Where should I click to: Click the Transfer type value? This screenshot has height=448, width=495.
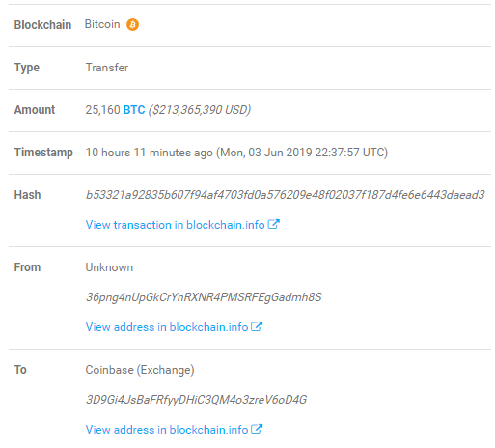(107, 68)
